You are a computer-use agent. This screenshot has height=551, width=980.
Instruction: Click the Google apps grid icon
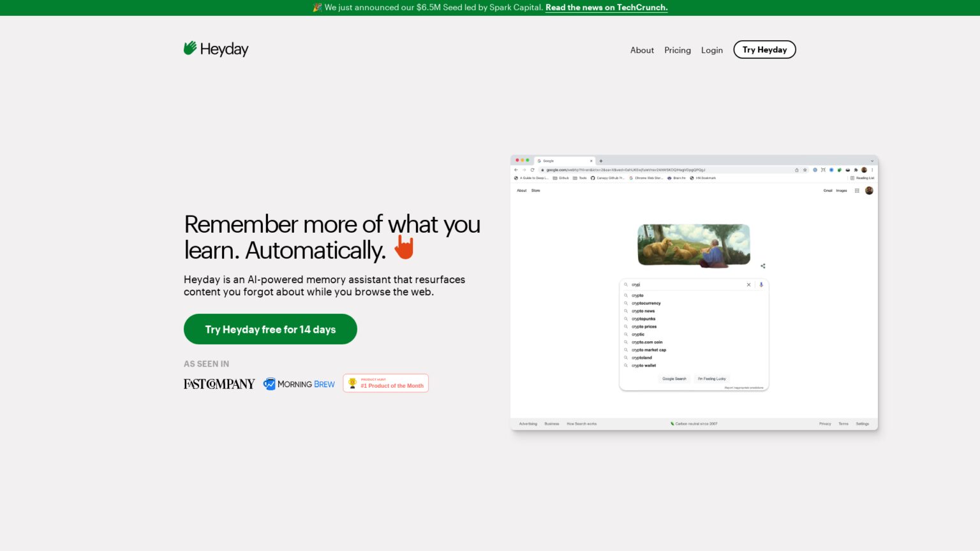(857, 191)
